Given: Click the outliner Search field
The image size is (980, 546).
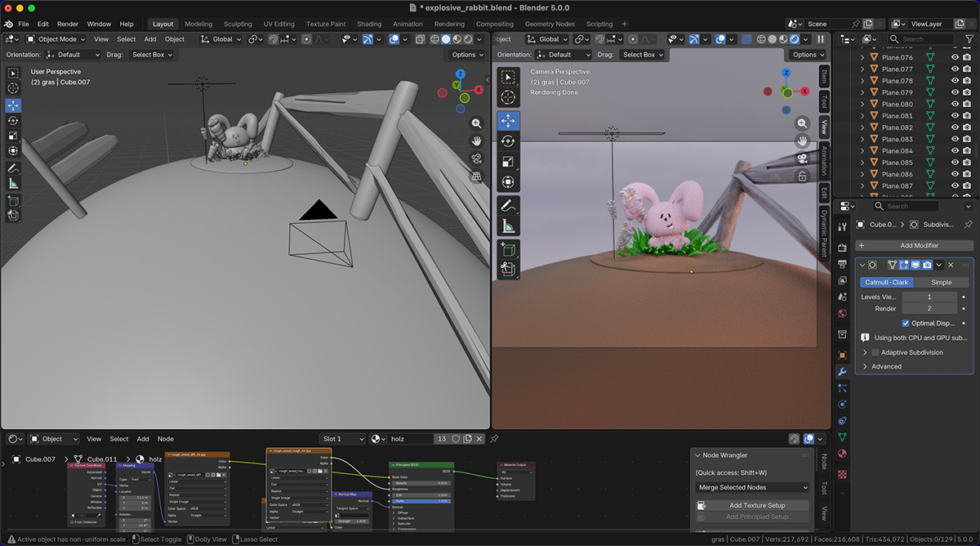Looking at the screenshot, I should pos(921,39).
